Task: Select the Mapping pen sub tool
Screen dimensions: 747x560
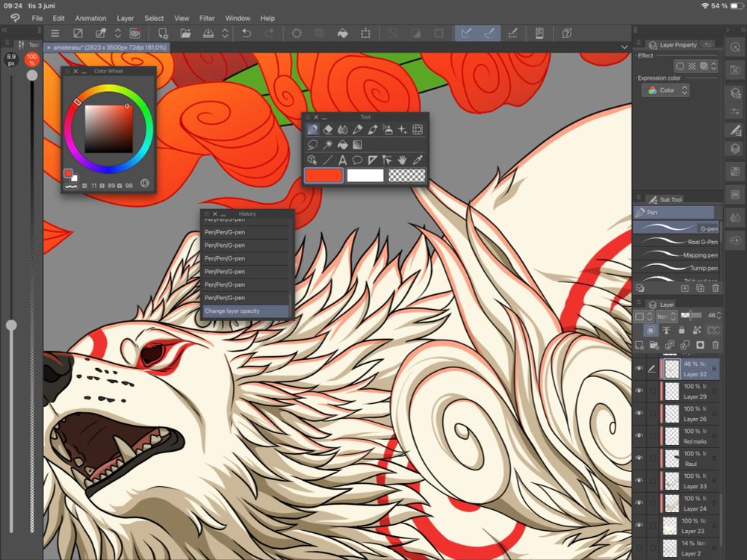Action: point(676,255)
